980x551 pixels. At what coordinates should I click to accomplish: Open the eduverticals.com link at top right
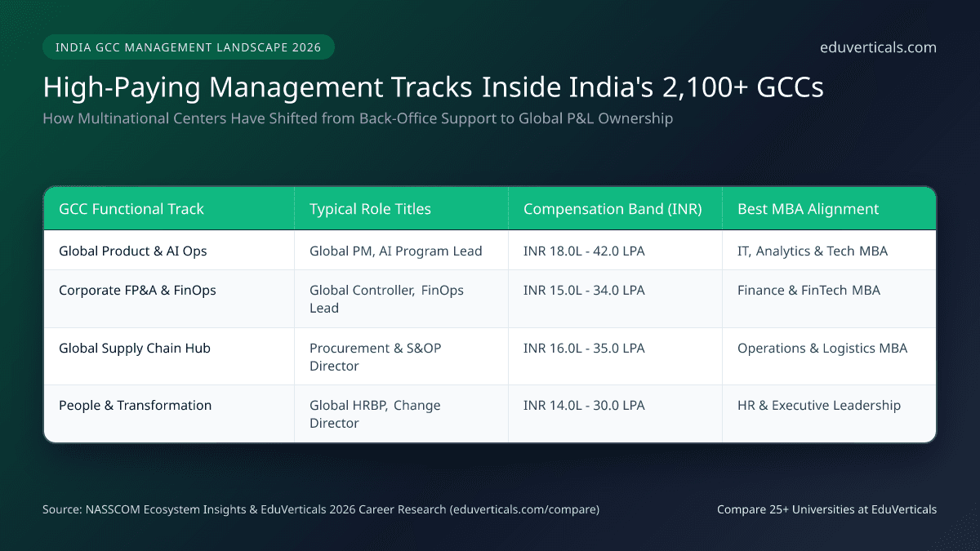pos(878,47)
